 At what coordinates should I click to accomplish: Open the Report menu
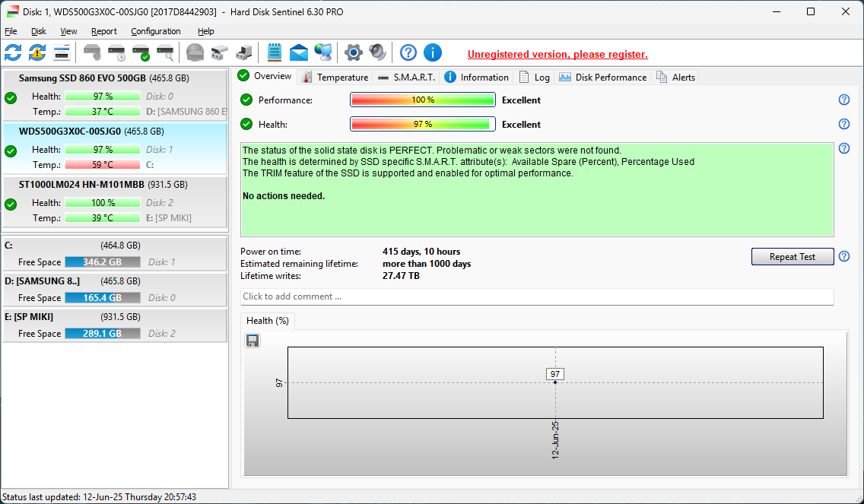(x=104, y=31)
